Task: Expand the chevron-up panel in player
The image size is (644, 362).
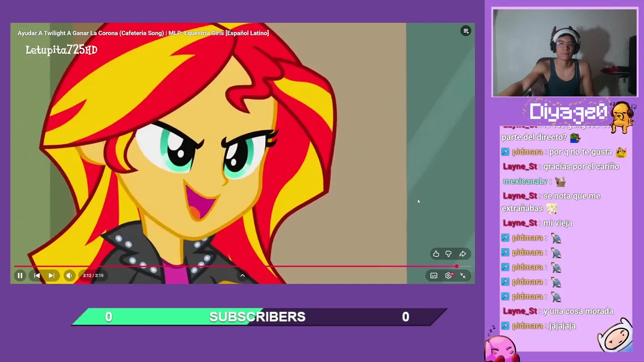Action: pos(243,276)
